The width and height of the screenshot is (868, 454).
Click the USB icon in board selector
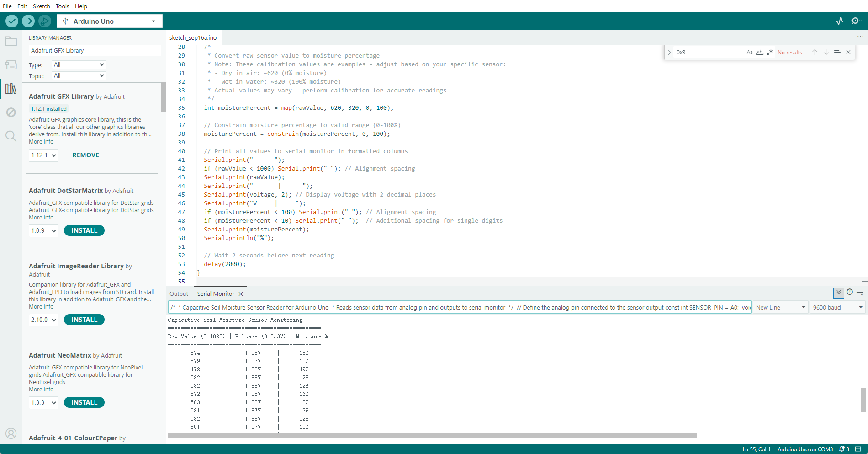coord(65,21)
